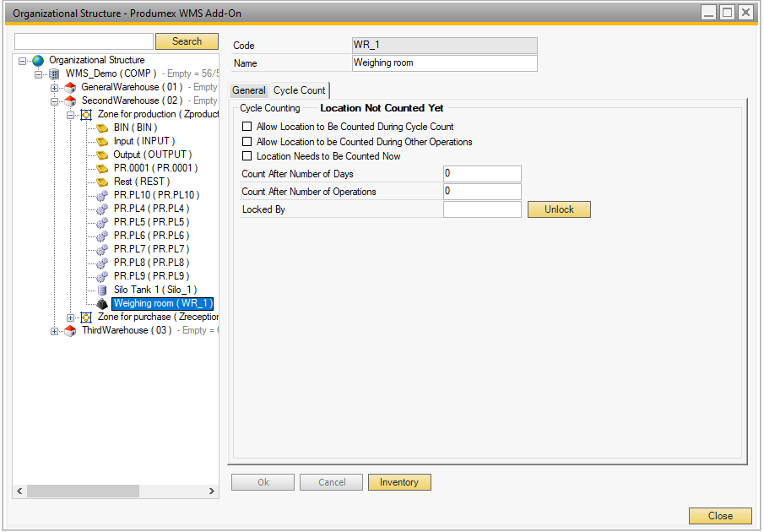764x532 pixels.
Task: Switch to the General tab
Action: click(249, 90)
